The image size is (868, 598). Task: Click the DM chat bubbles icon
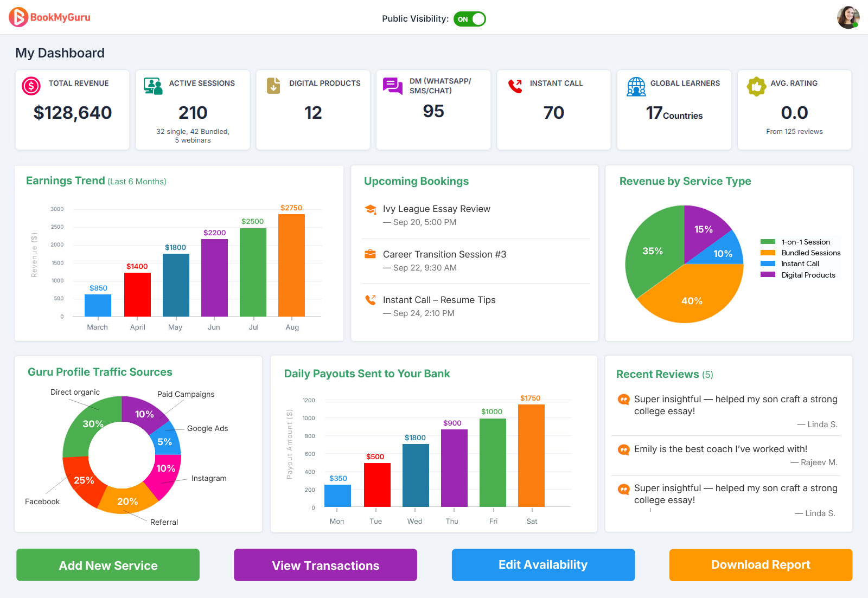393,86
